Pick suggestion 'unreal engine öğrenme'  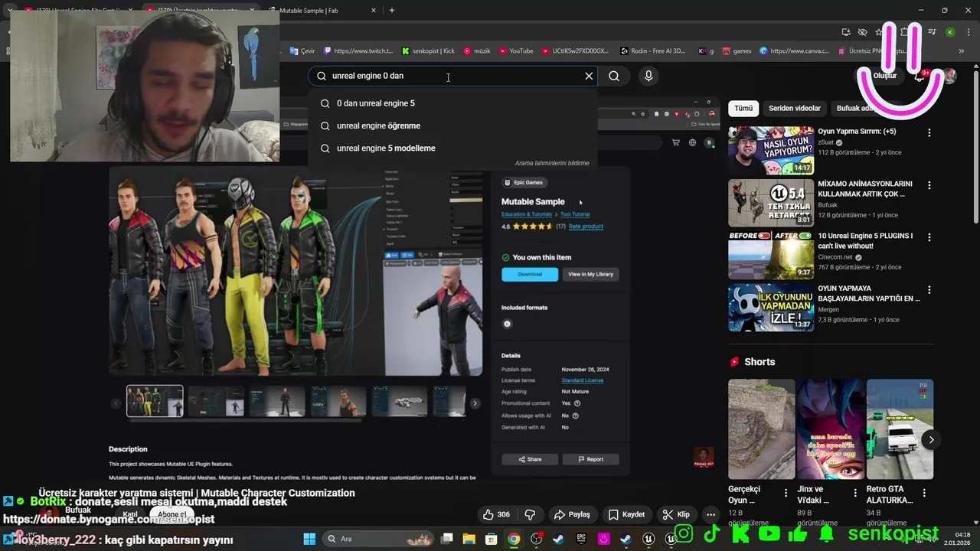[x=452, y=126]
